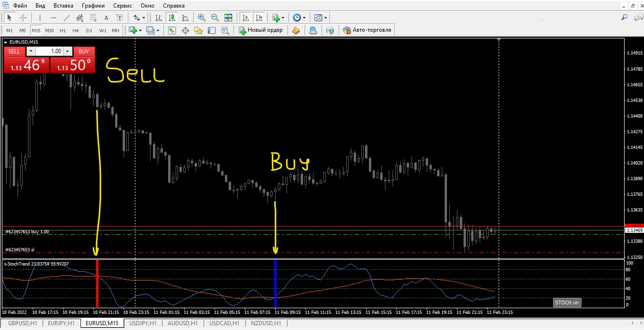
Task: Click the red SELL button
Action: point(14,51)
